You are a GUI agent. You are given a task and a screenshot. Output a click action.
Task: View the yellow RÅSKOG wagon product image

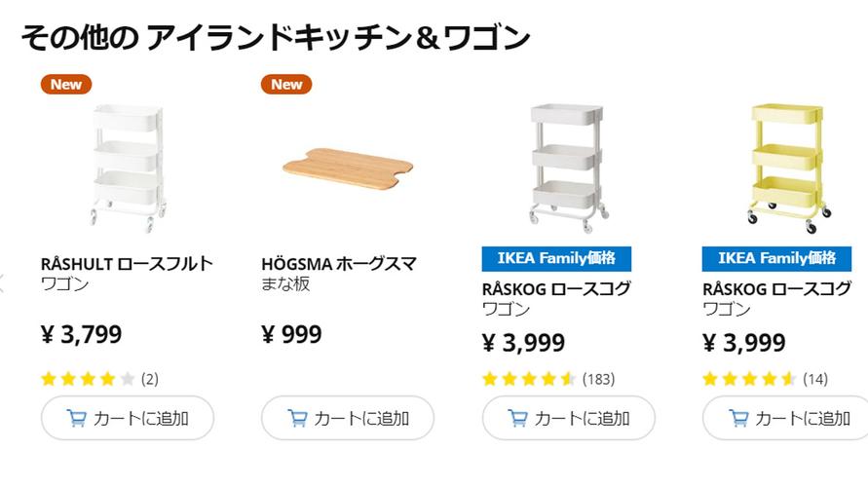(785, 166)
